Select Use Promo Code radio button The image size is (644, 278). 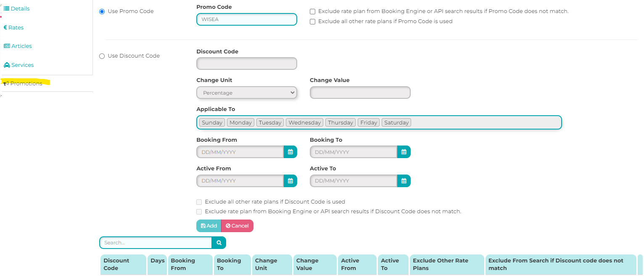[102, 11]
